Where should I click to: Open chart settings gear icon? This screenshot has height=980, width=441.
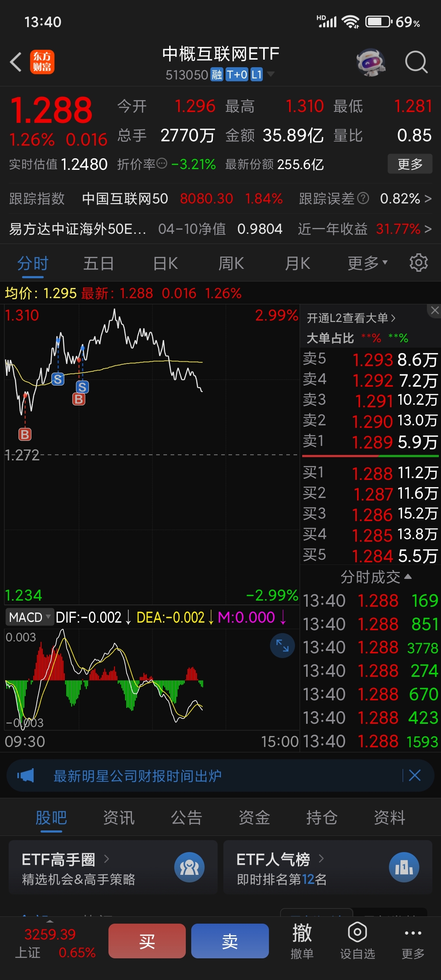point(419,263)
